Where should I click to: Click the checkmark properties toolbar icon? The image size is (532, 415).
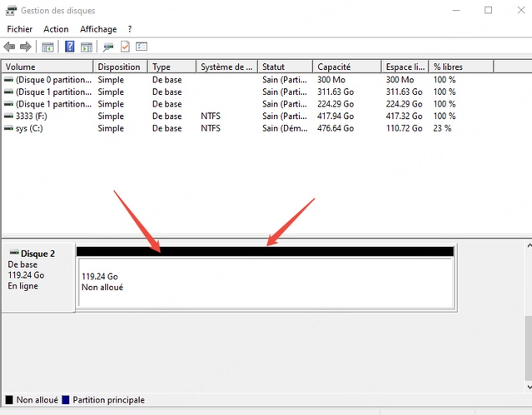pos(125,47)
